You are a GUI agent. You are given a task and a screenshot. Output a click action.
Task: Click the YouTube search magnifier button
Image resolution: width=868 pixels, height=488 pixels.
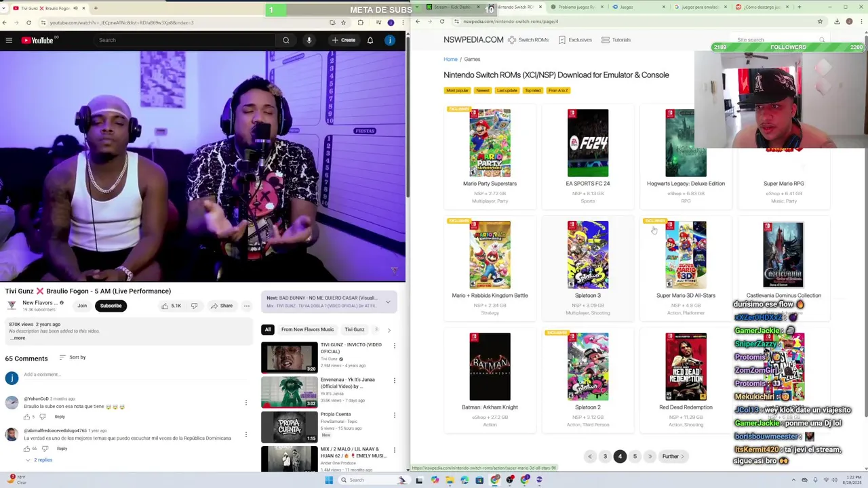pos(286,40)
